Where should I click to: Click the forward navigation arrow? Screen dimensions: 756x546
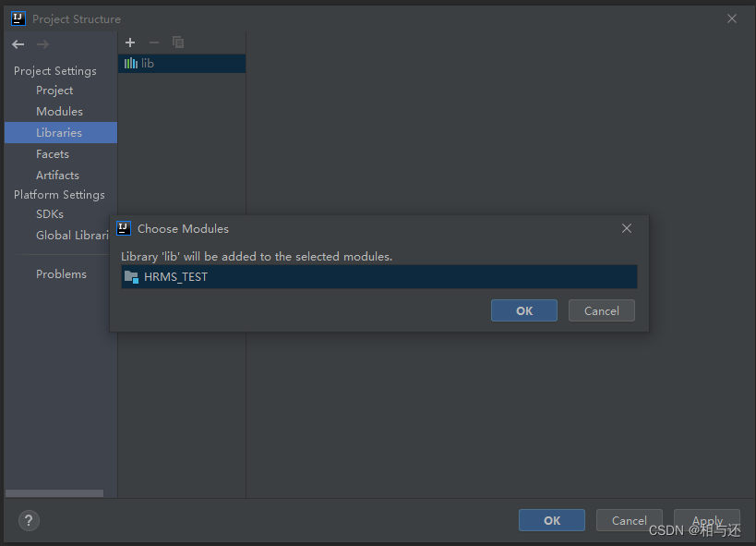42,44
